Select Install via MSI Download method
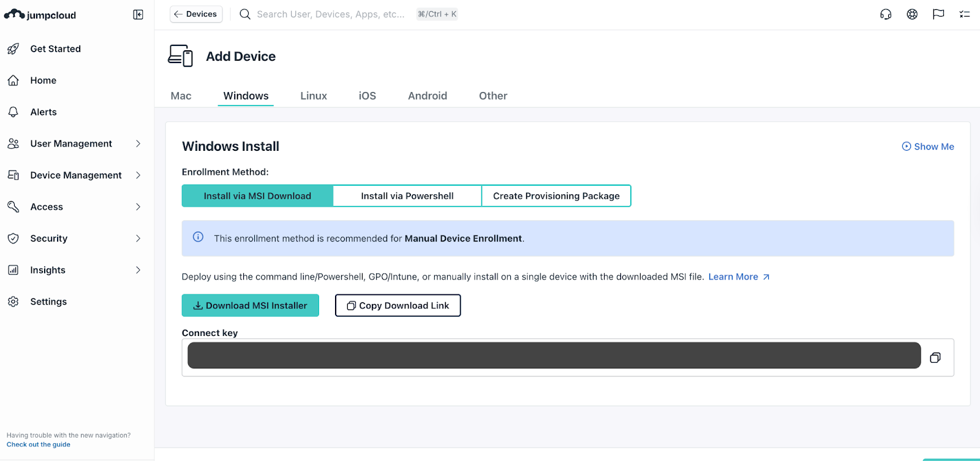 pyautogui.click(x=257, y=196)
